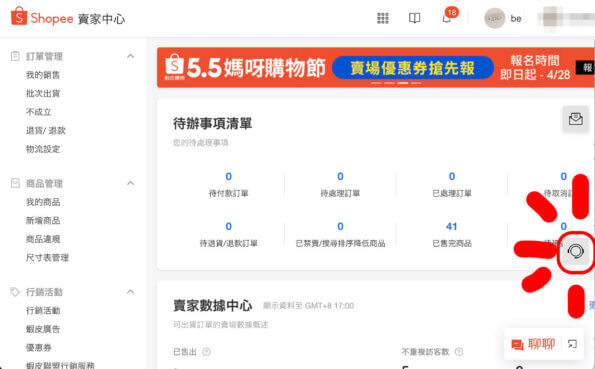Click the 商品管理 section label
595x369 pixels.
coord(44,183)
